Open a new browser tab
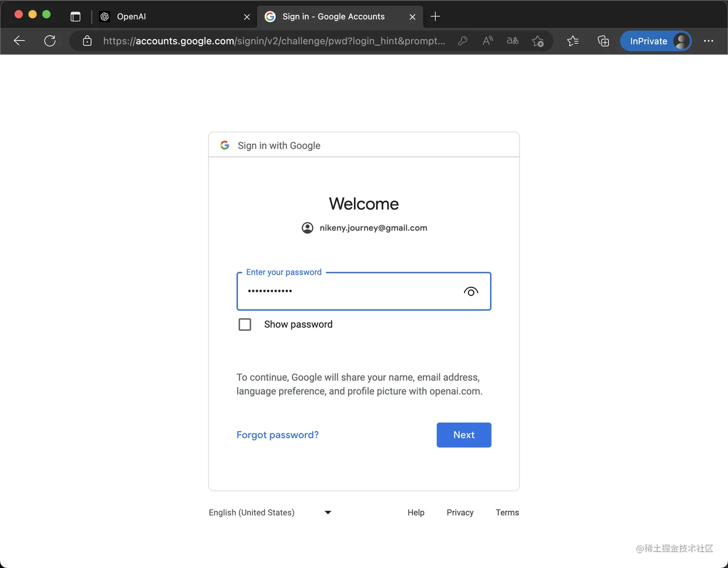This screenshot has width=728, height=568. click(x=435, y=16)
